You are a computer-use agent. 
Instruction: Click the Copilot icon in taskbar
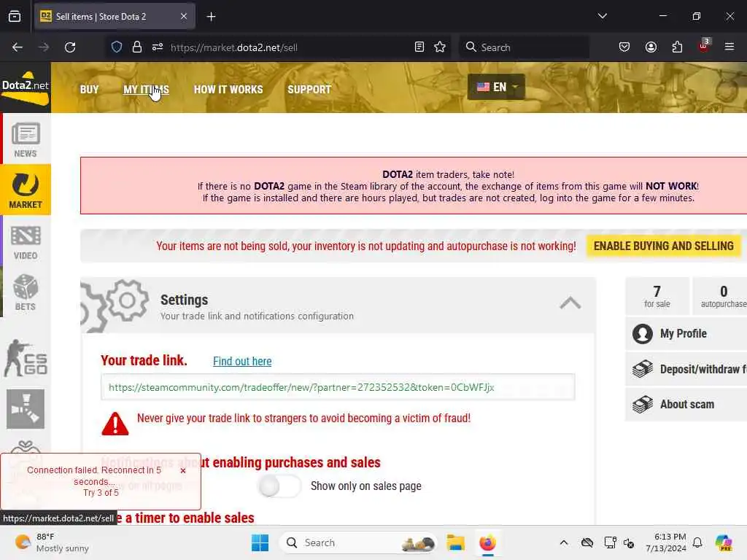(724, 542)
